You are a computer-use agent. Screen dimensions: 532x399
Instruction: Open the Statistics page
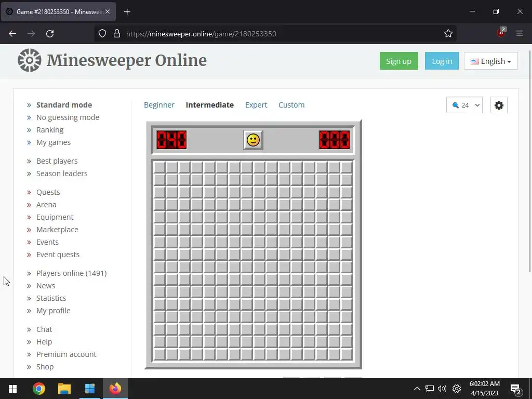coord(51,298)
